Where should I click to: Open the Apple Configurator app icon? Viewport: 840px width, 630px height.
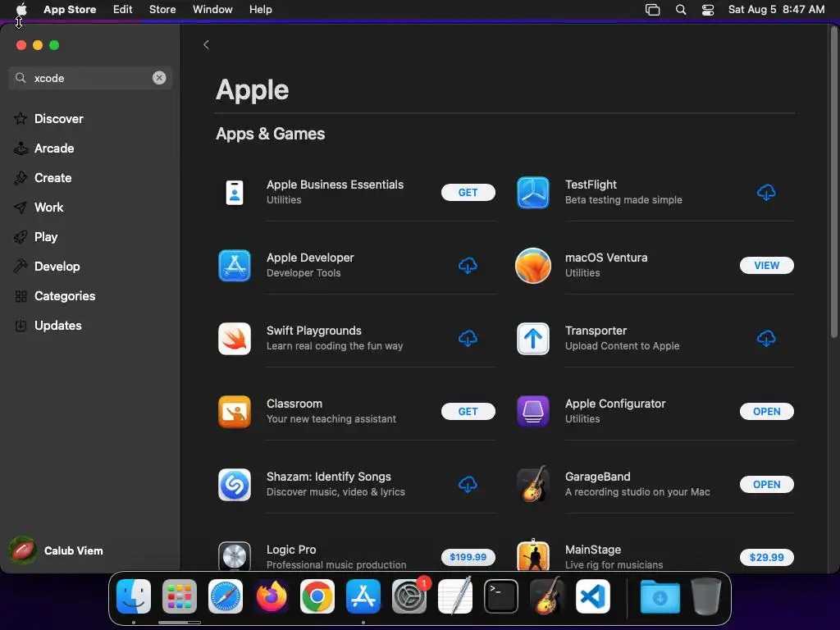pyautogui.click(x=533, y=412)
